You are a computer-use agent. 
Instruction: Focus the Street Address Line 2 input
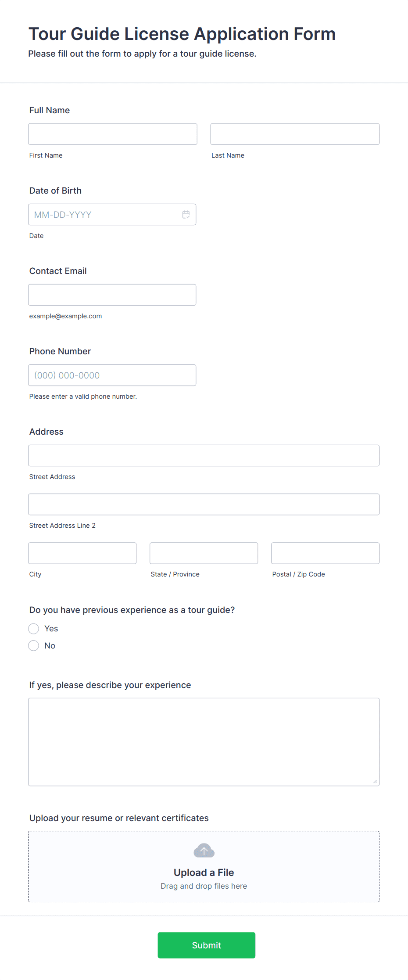tap(204, 504)
